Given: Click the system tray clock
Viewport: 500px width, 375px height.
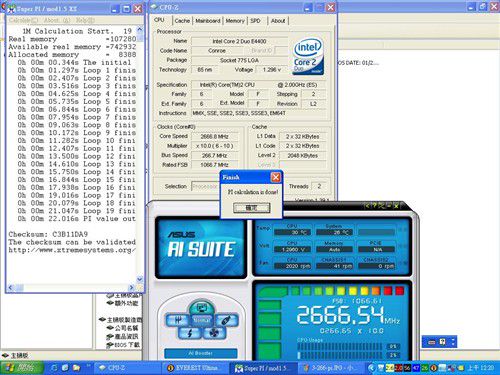Looking at the screenshot, I should click(x=481, y=368).
